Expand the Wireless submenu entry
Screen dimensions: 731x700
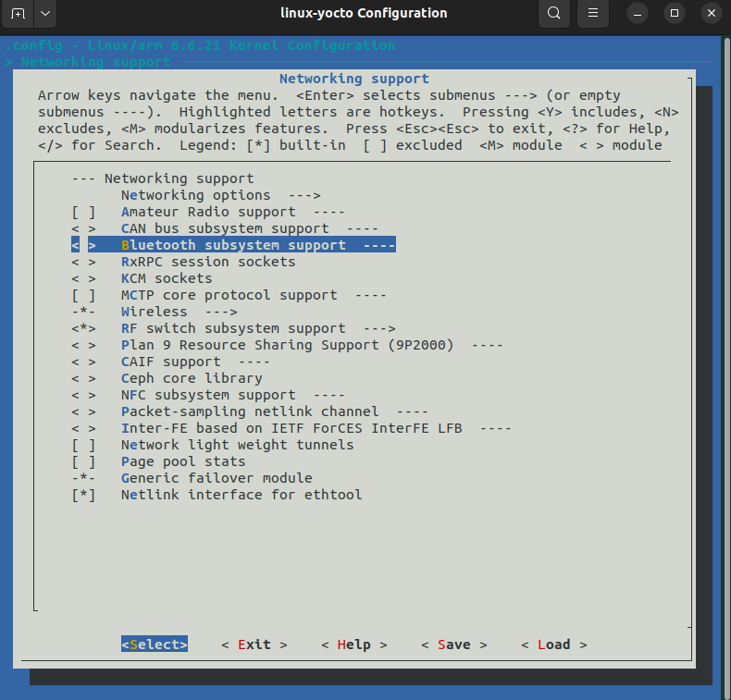179,312
